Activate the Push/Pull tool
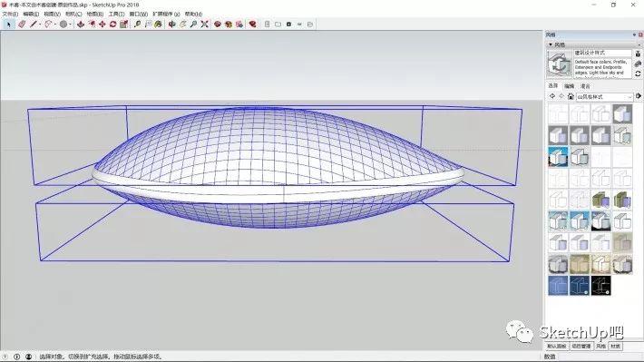Screen dimensions: 644x362 click(81, 24)
